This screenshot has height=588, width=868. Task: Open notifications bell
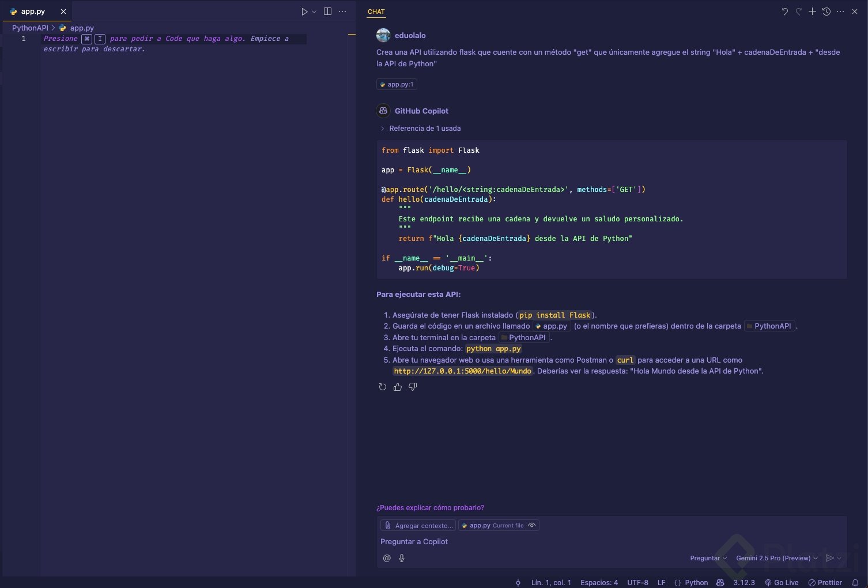(855, 583)
